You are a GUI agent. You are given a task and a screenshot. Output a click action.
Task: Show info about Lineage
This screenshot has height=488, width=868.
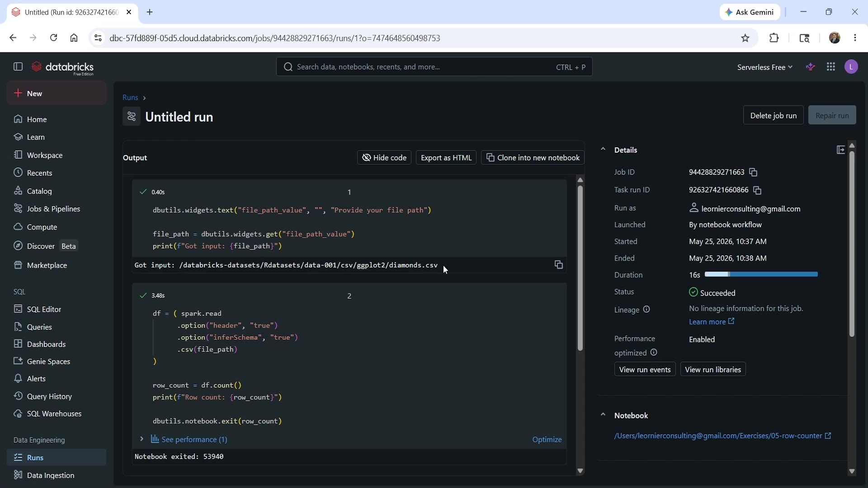coord(646,310)
